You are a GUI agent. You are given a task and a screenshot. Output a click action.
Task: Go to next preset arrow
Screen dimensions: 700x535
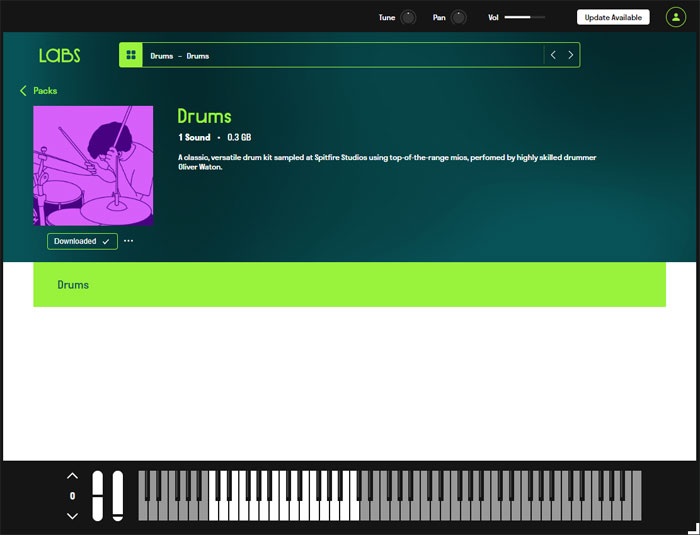(x=571, y=55)
